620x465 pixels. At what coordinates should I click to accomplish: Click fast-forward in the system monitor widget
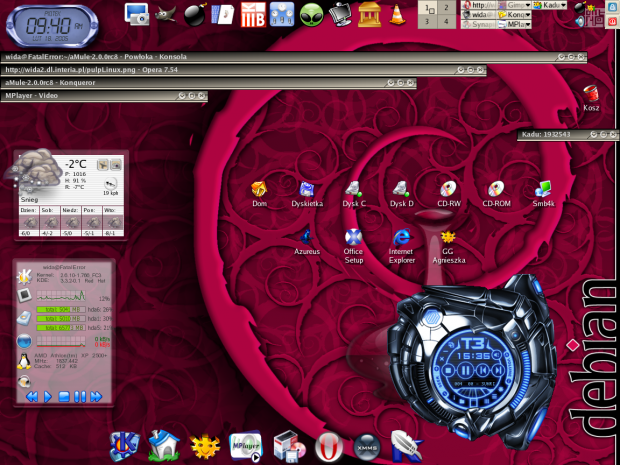(x=96, y=397)
